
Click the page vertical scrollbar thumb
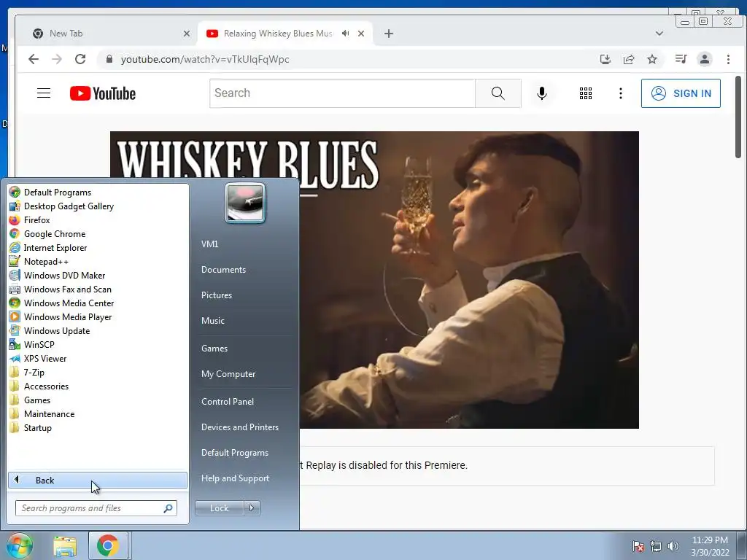pyautogui.click(x=738, y=117)
